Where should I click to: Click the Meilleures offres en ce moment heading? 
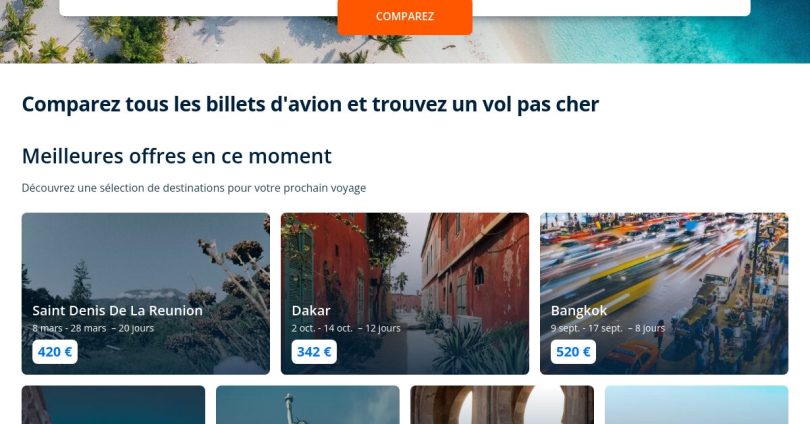177,156
